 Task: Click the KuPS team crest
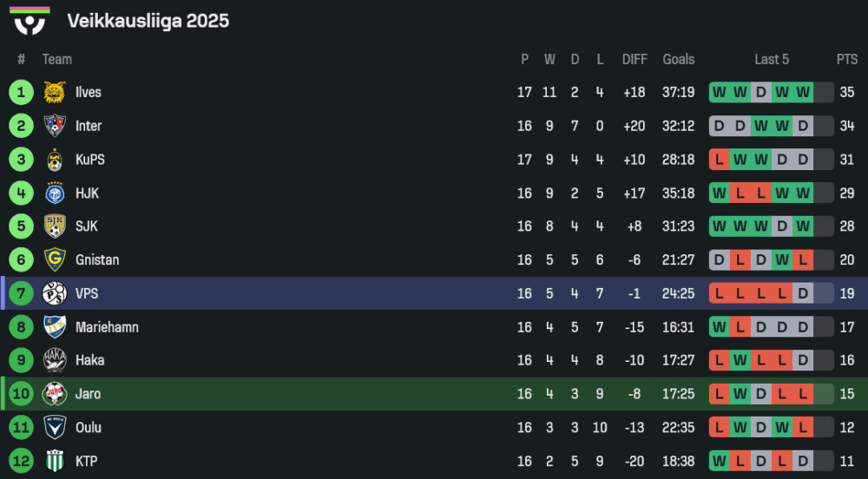click(55, 160)
